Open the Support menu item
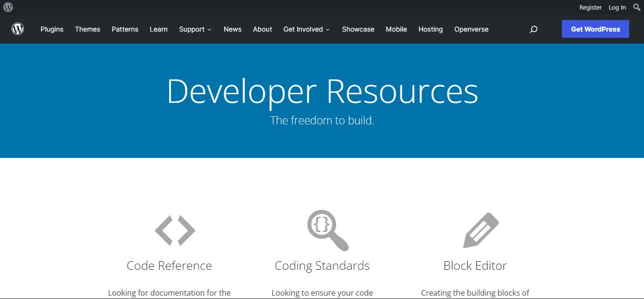The width and height of the screenshot is (644, 299). pyautogui.click(x=192, y=29)
